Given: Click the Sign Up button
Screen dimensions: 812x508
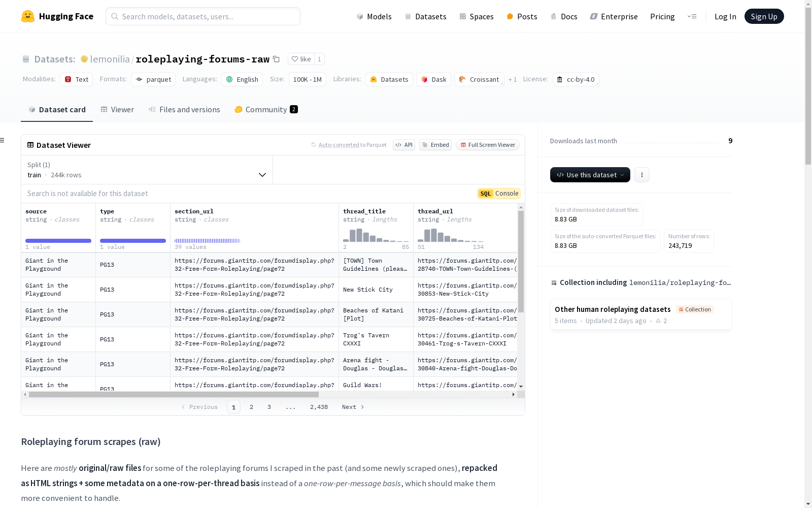Looking at the screenshot, I should [x=764, y=16].
